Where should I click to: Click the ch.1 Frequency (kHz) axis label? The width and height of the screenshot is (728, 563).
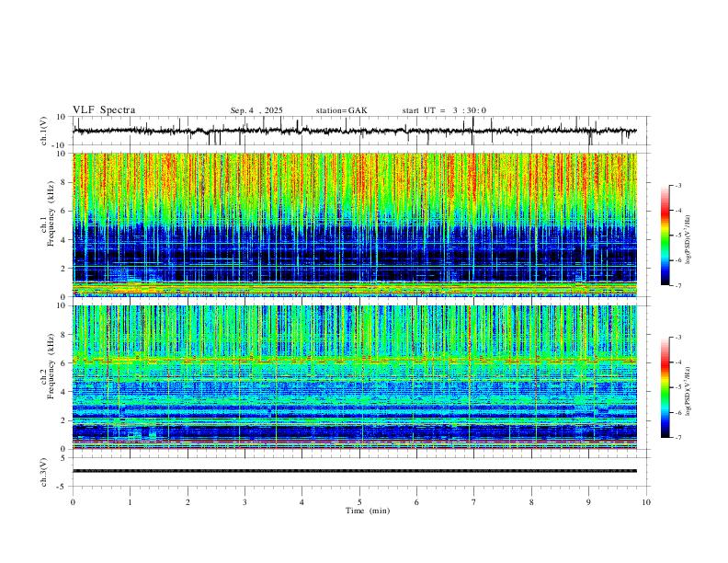[48, 213]
